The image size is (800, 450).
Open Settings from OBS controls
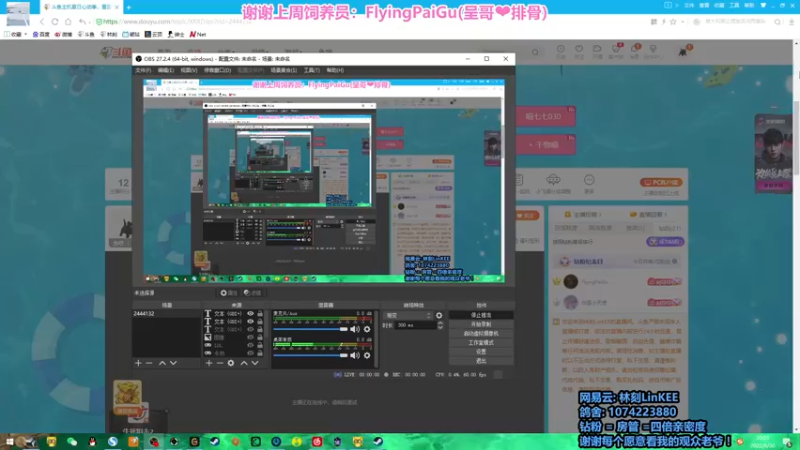(481, 352)
